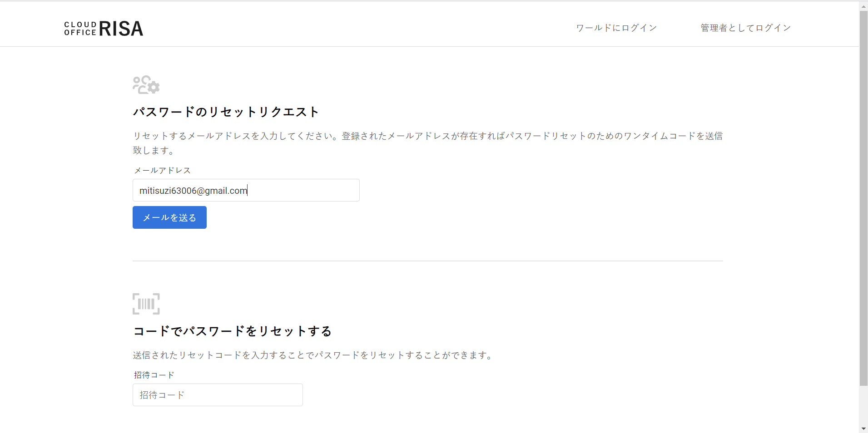Click the scrollbar up arrow
Image resolution: width=868 pixels, height=433 pixels.
[x=863, y=6]
